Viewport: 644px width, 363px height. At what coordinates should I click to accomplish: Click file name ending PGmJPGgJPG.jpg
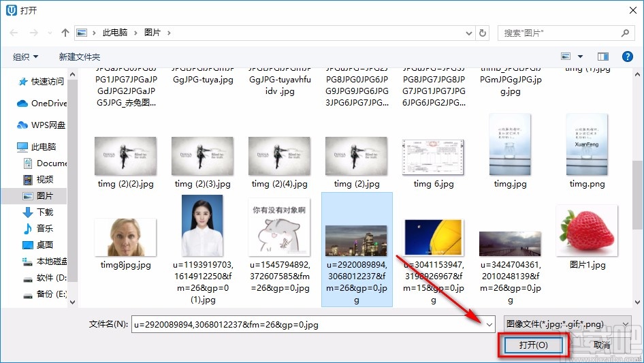point(511,85)
